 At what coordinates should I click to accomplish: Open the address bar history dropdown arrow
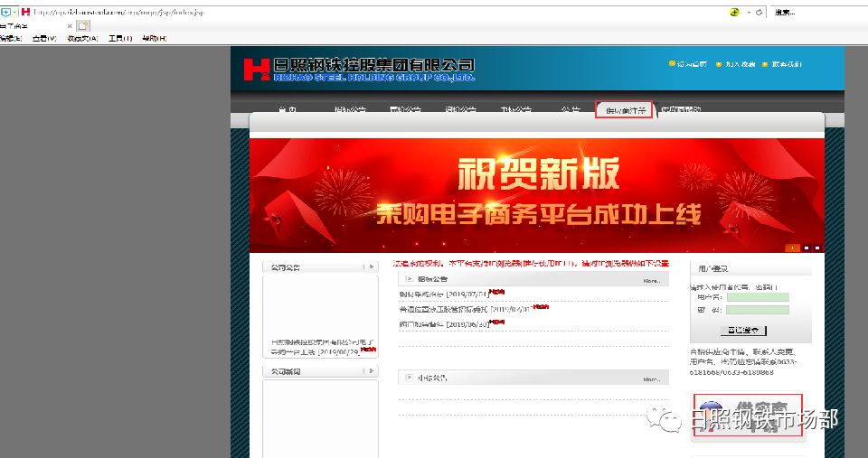pyautogui.click(x=749, y=12)
